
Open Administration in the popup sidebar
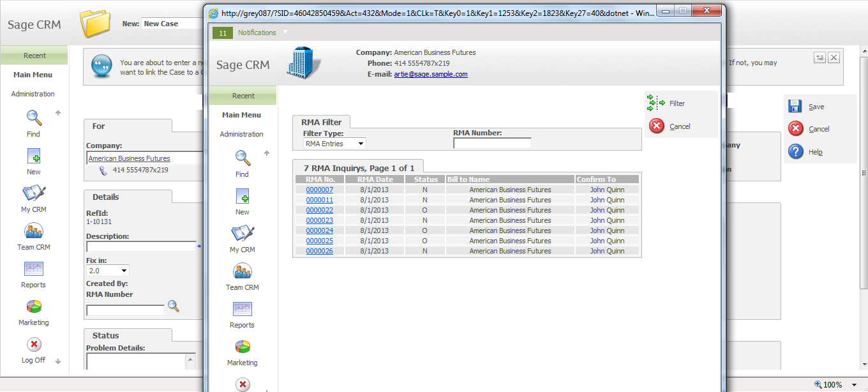(241, 134)
